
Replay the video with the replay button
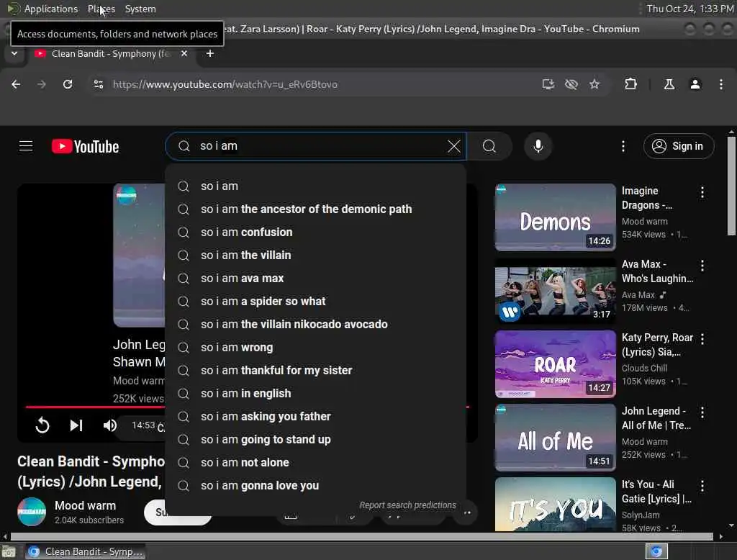tap(42, 425)
